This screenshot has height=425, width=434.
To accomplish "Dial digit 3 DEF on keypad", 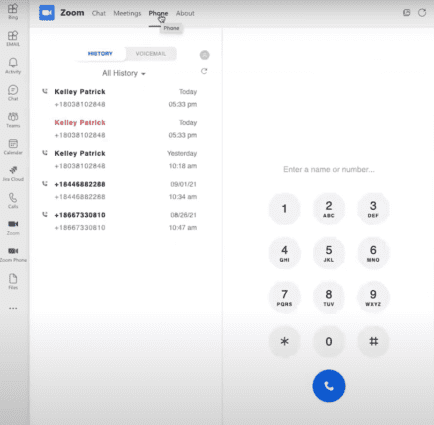I will tap(373, 209).
